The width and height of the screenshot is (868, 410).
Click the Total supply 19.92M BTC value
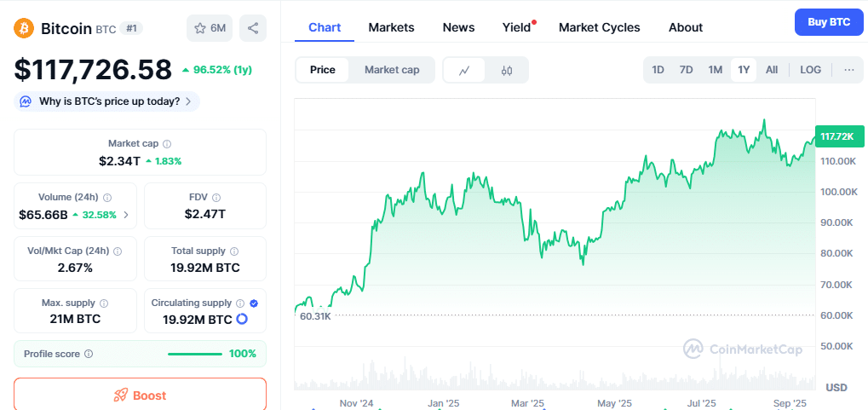pos(204,269)
